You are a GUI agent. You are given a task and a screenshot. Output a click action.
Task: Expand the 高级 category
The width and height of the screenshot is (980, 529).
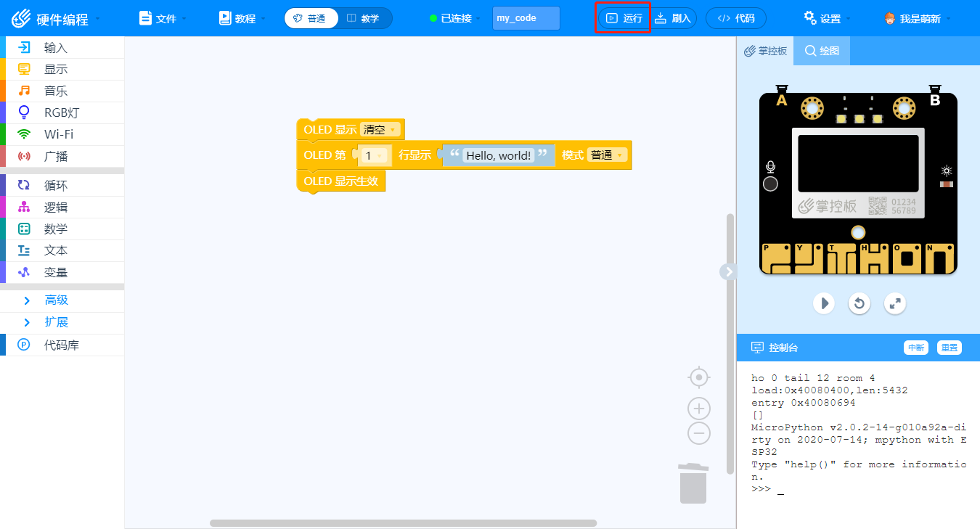point(62,300)
